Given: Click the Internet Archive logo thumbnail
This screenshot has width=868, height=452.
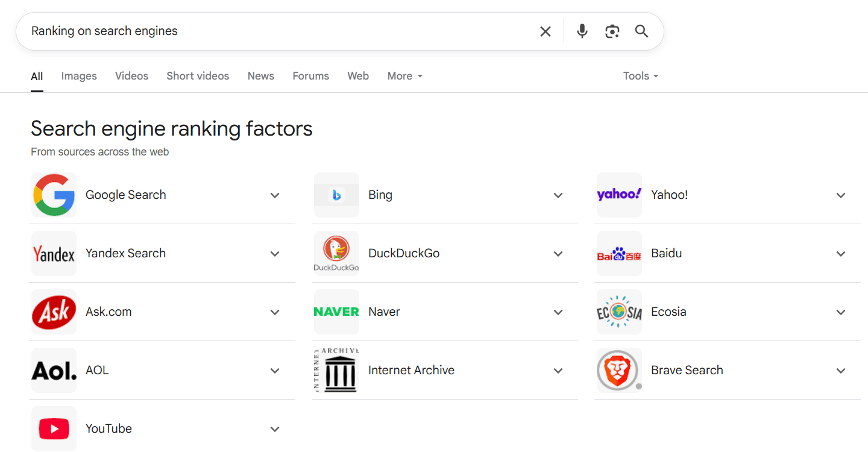Looking at the screenshot, I should pyautogui.click(x=336, y=371).
